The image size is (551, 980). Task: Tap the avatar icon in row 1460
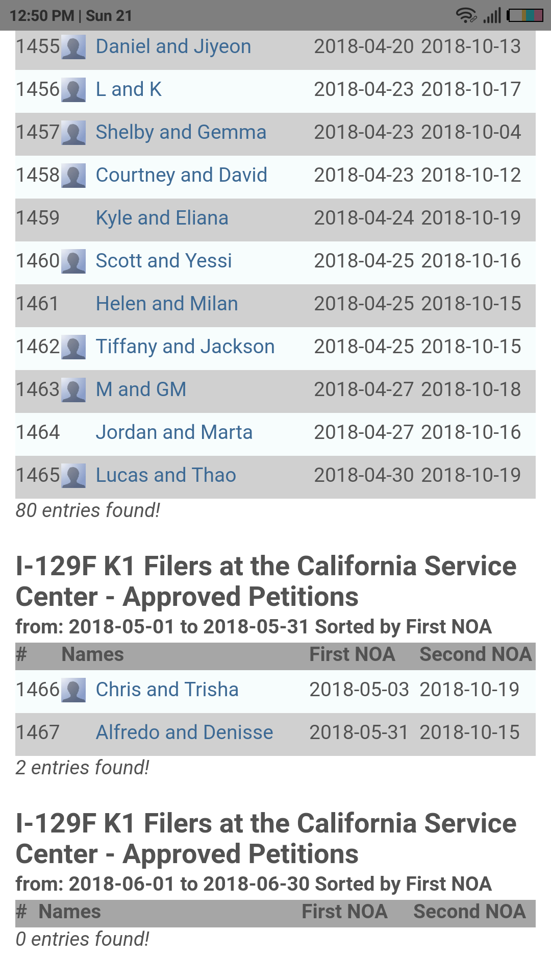(x=73, y=261)
